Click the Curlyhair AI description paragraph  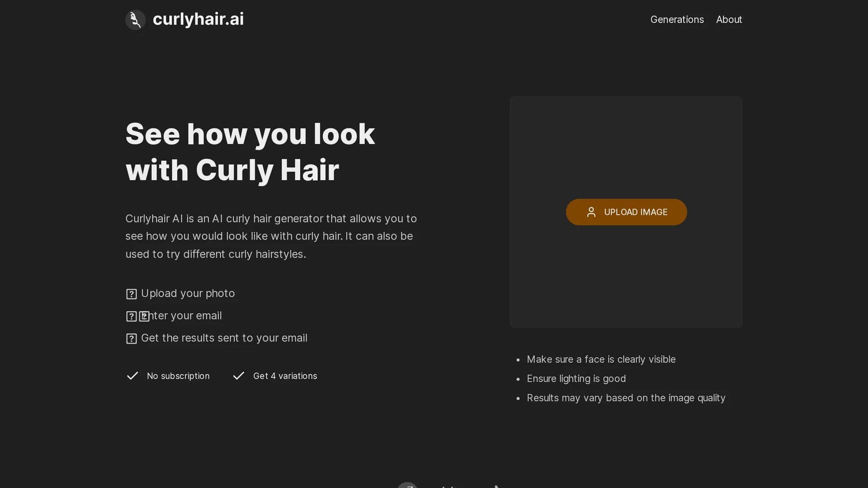[271, 236]
